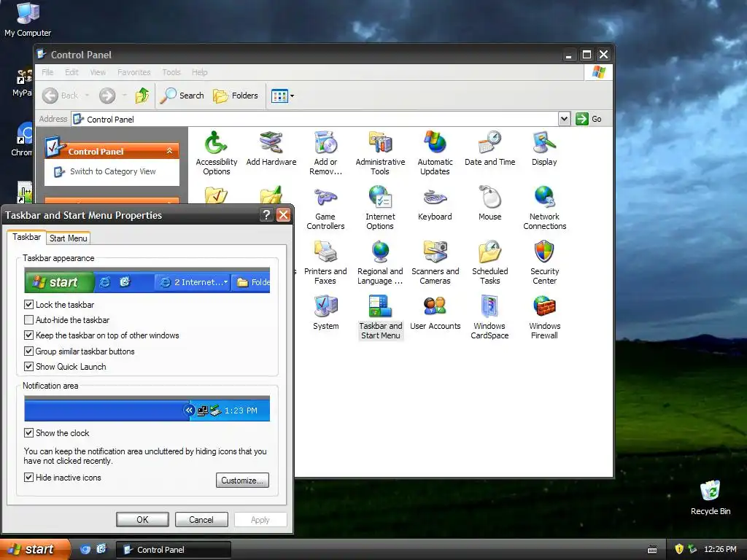Uncheck Show Quick Launch
This screenshot has height=560, width=747.
click(x=28, y=367)
